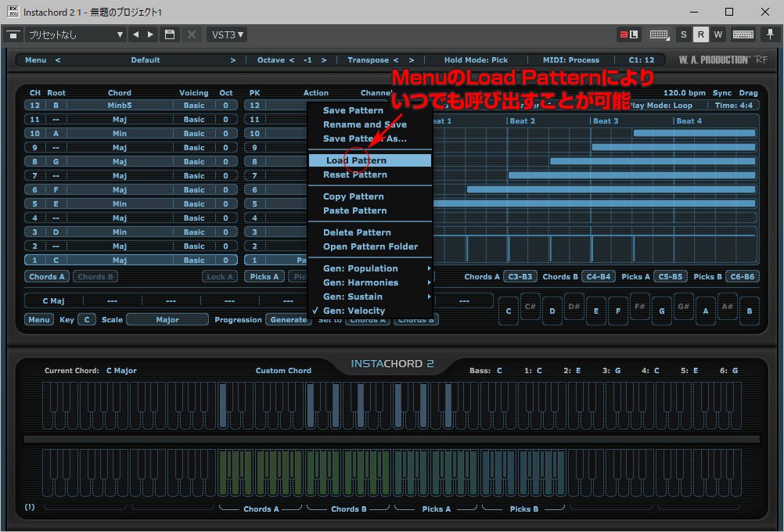
Task: Click the delete preset X icon
Action: (192, 34)
